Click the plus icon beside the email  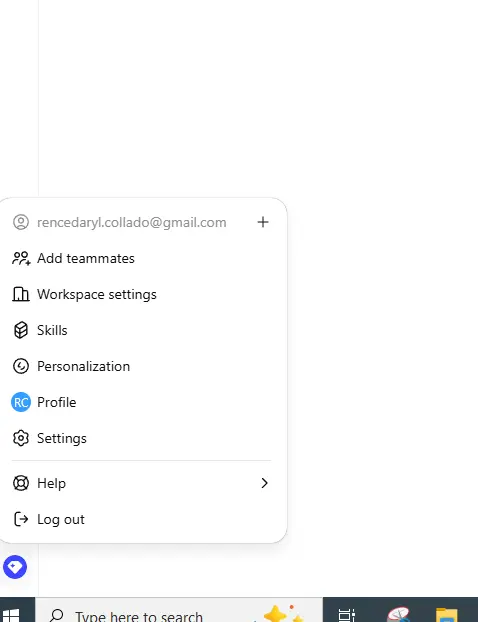263,222
